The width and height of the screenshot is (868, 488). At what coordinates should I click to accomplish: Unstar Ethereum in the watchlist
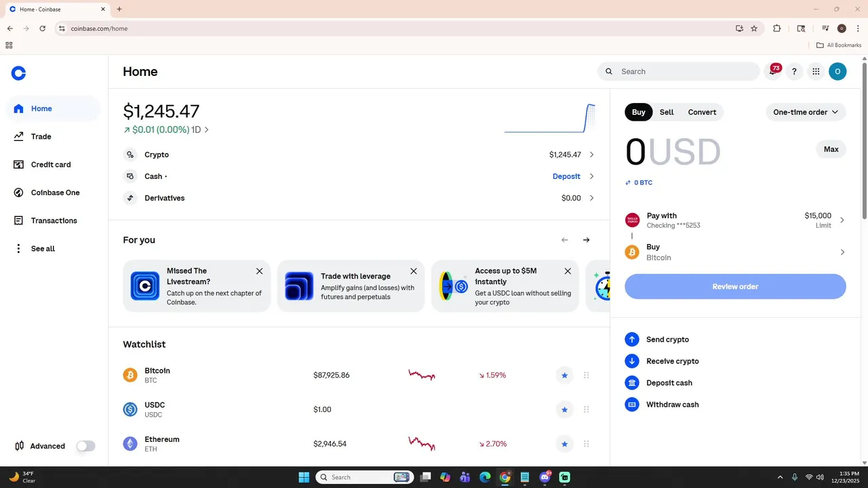pos(564,444)
